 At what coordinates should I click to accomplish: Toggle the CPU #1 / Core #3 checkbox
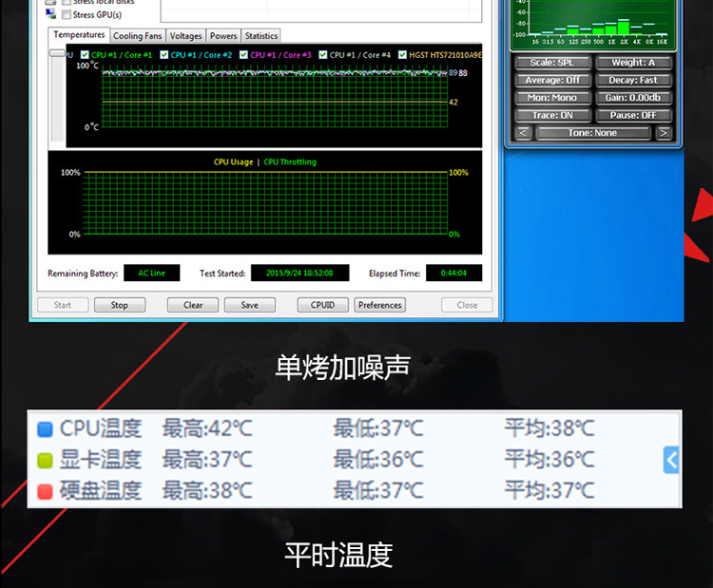pos(243,55)
